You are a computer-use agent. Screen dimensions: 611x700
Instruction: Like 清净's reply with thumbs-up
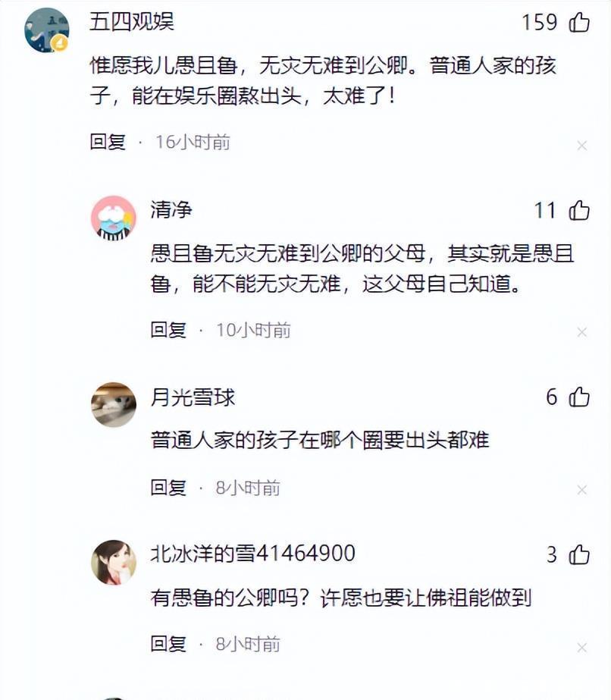(x=579, y=210)
